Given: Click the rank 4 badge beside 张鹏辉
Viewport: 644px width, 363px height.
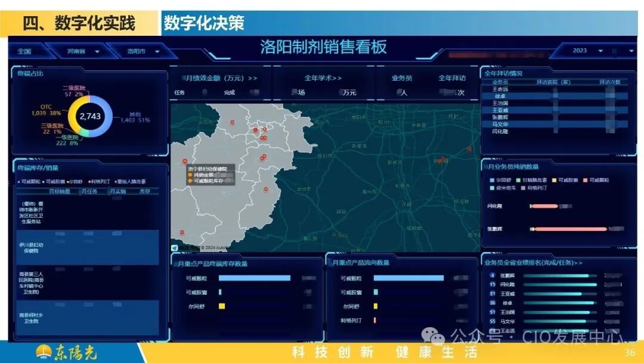Looking at the screenshot, I should pos(493,275).
